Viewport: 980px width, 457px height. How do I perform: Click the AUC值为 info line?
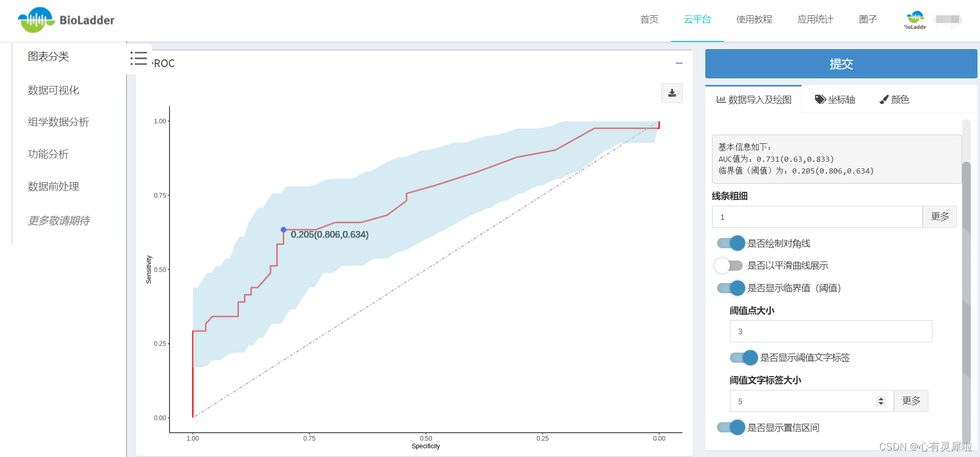coord(776,159)
